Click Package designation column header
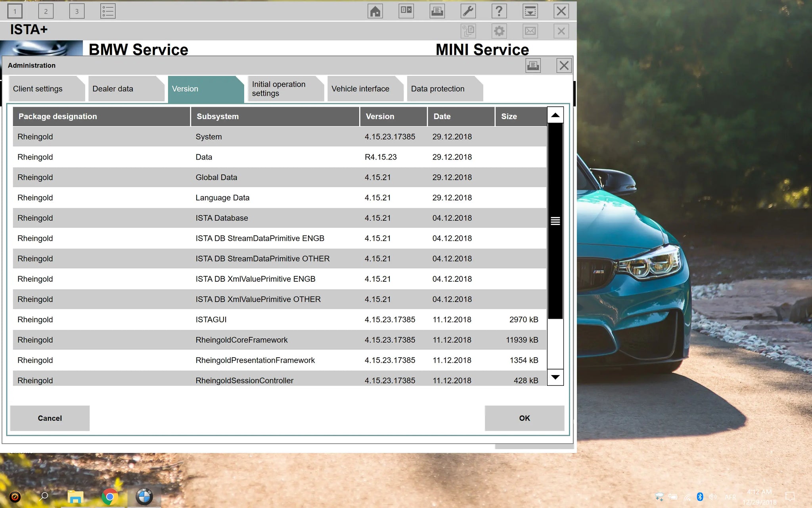Viewport: 812px width, 508px height. [101, 117]
